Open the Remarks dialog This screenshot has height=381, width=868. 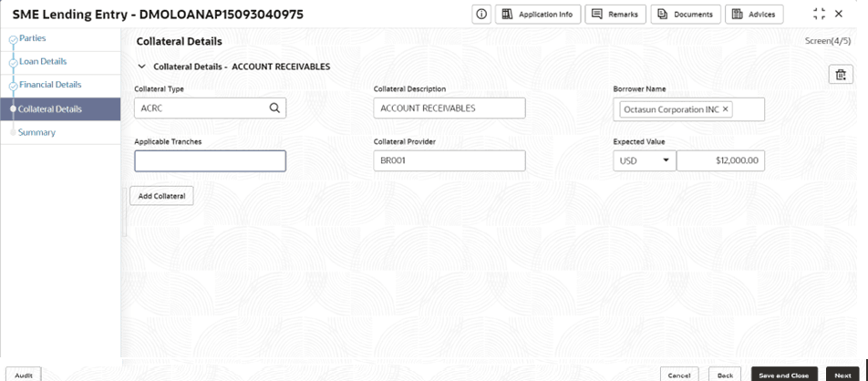615,15
